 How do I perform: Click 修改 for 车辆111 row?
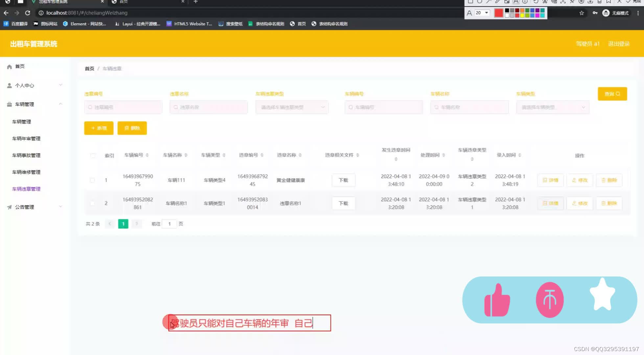[580, 180]
